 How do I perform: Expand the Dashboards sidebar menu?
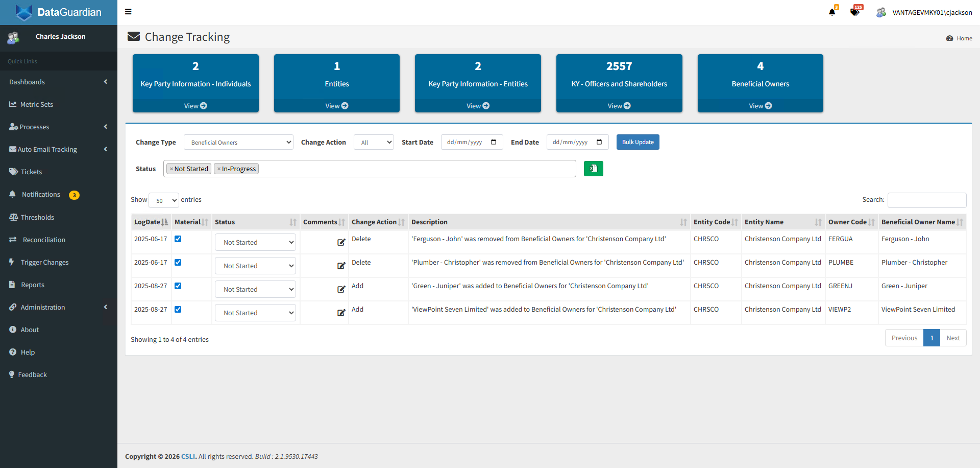(58, 82)
